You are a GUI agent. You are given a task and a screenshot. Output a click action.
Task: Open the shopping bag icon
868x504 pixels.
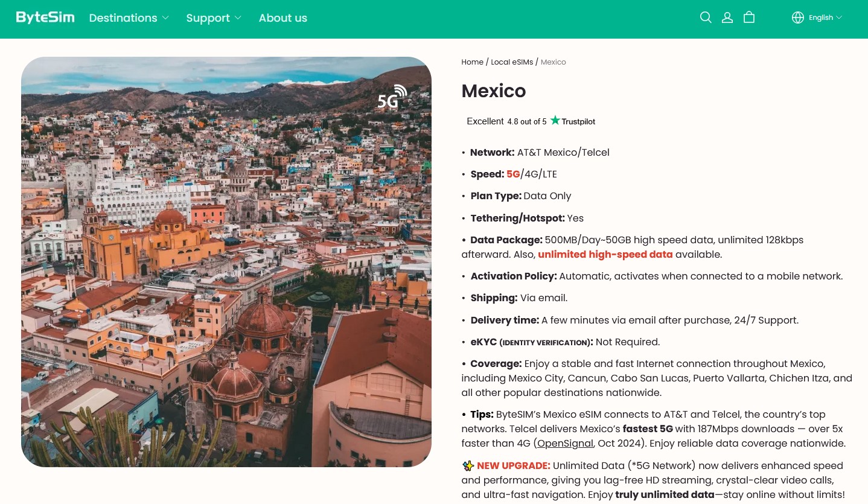tap(749, 18)
